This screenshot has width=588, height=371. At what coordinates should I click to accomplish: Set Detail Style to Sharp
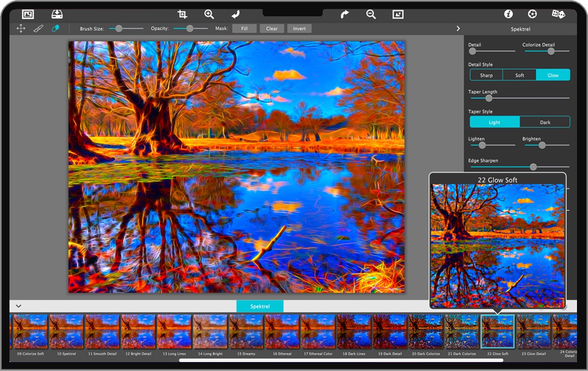click(486, 75)
